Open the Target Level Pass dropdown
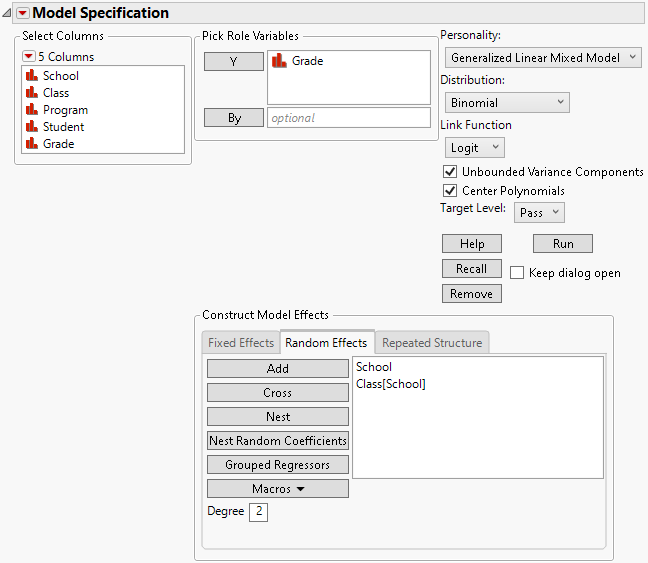 click(x=539, y=212)
